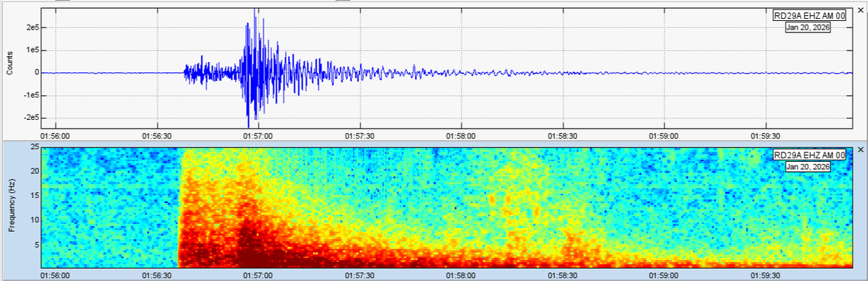Click 01:58:30 on the waveform time axis
This screenshot has width=868, height=281.
pos(563,135)
